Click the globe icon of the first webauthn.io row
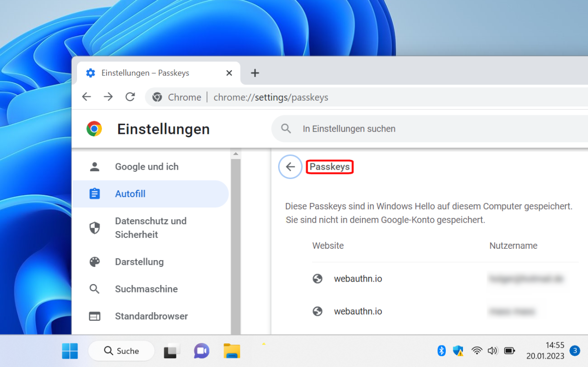588x367 pixels. (x=318, y=279)
